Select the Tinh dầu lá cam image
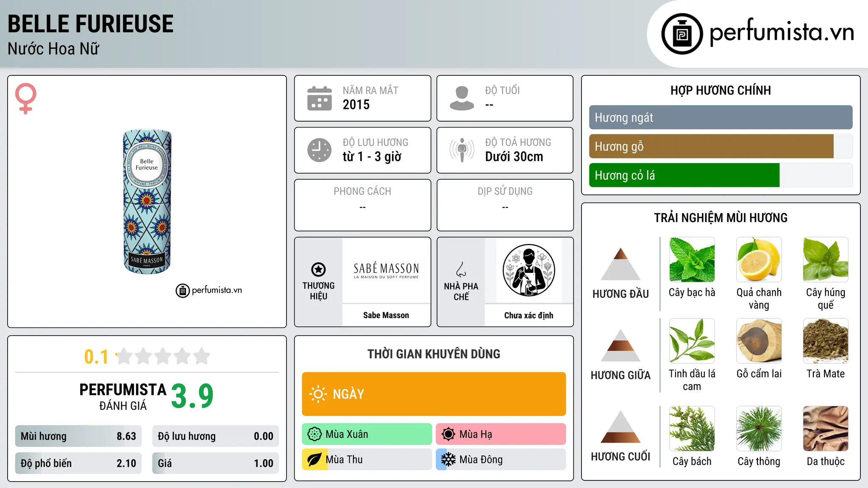This screenshot has height=488, width=868. click(x=692, y=341)
